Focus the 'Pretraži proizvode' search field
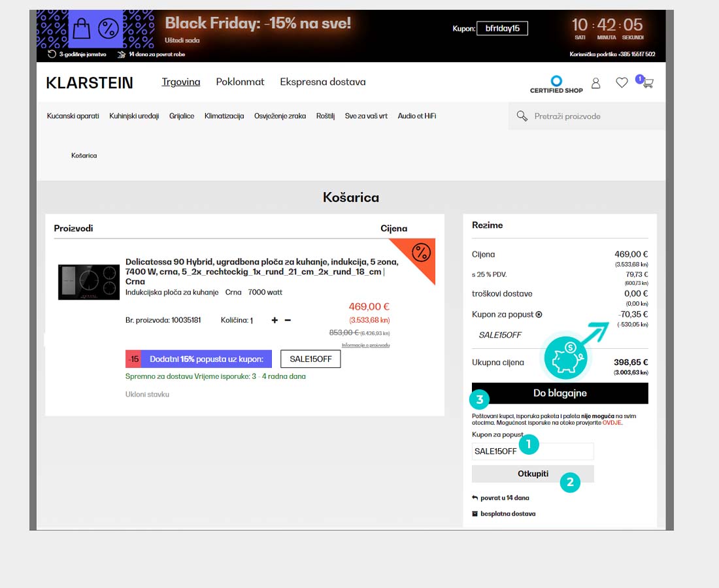719x588 pixels. [x=586, y=116]
